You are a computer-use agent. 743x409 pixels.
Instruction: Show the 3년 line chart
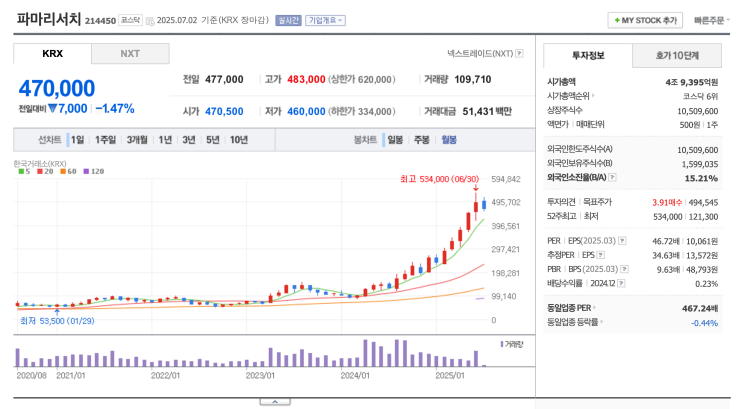pyautogui.click(x=189, y=140)
